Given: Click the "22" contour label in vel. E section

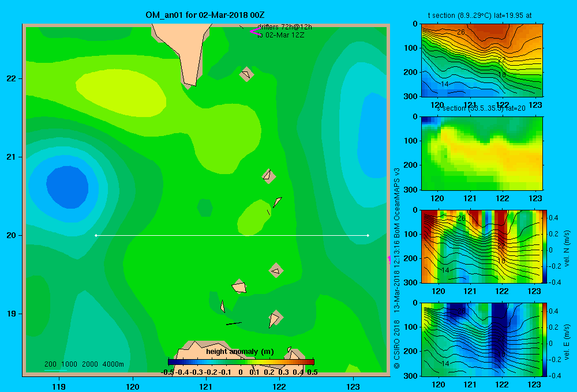Looking at the screenshot, I should pyautogui.click(x=501, y=337).
